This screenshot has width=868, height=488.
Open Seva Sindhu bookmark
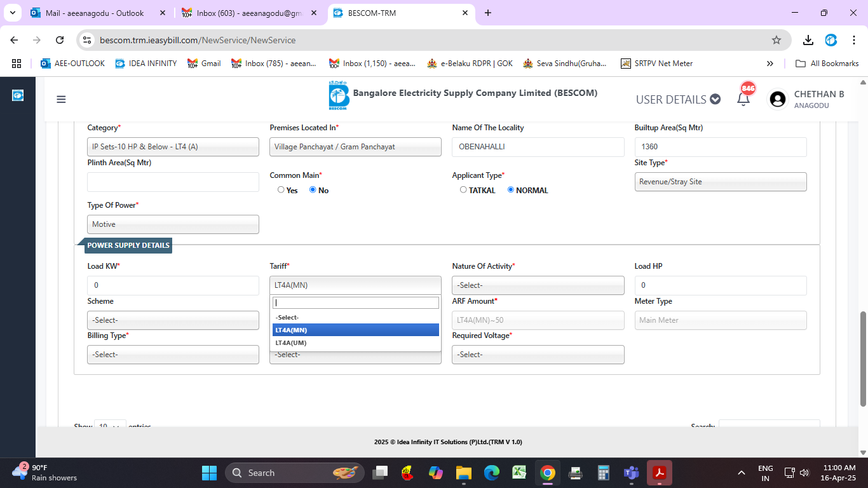565,64
